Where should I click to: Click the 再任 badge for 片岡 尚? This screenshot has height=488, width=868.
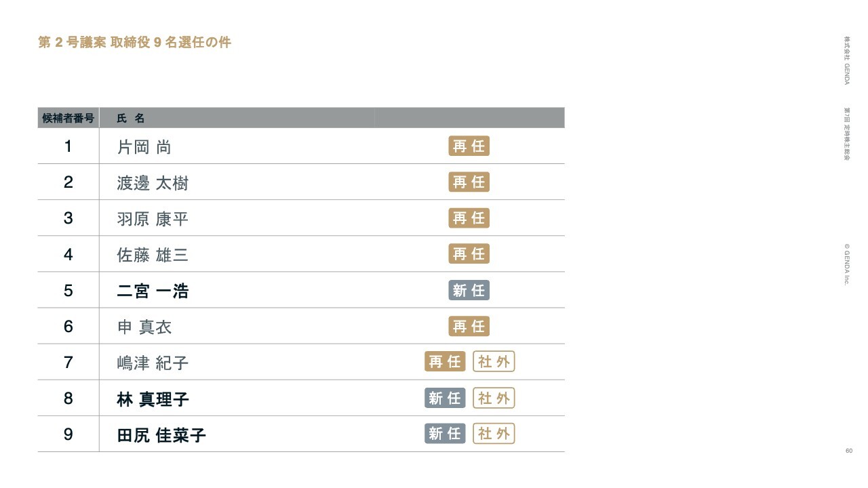(x=469, y=146)
